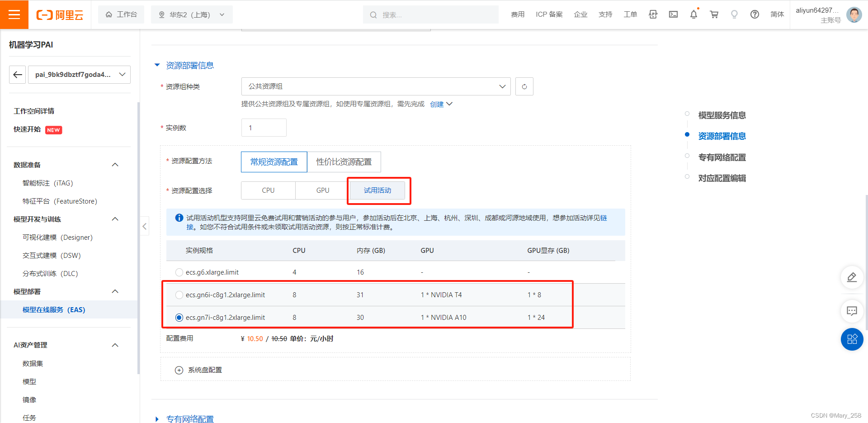The image size is (868, 423).
Task: Open 支持 in the top menu
Action: click(605, 14)
